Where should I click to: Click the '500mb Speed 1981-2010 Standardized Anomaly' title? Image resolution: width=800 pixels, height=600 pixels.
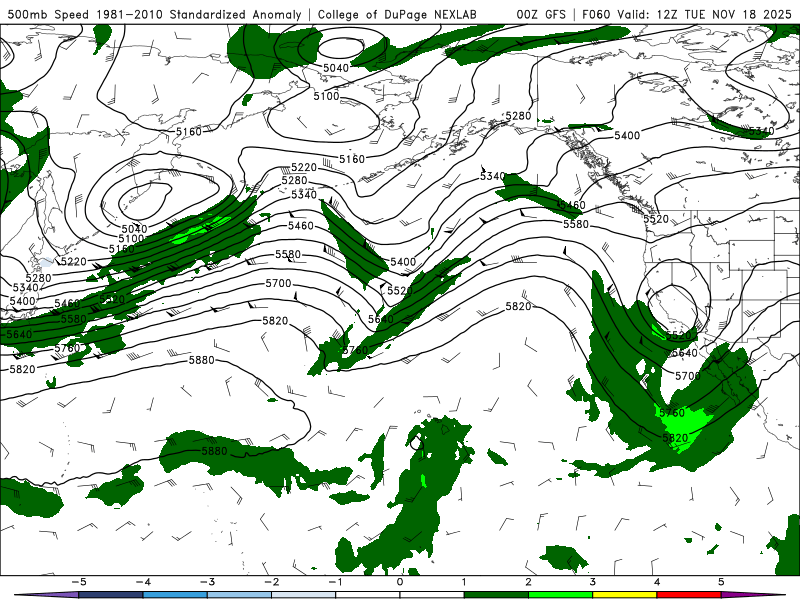point(154,14)
